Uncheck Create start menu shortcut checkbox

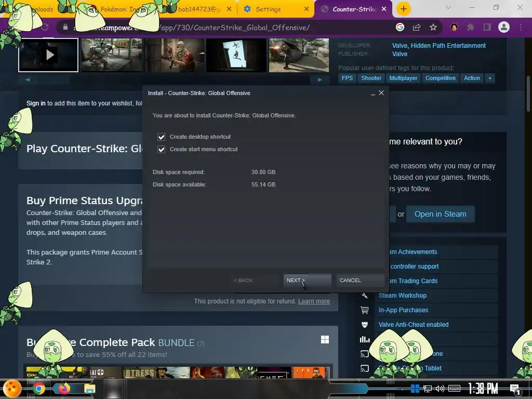click(x=161, y=149)
